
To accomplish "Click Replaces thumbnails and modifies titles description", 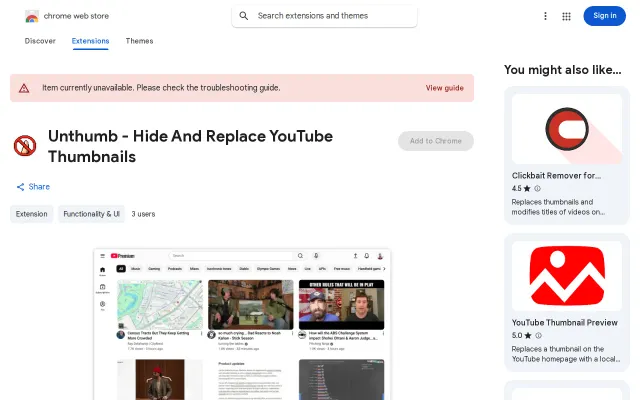I will click(x=558, y=207).
